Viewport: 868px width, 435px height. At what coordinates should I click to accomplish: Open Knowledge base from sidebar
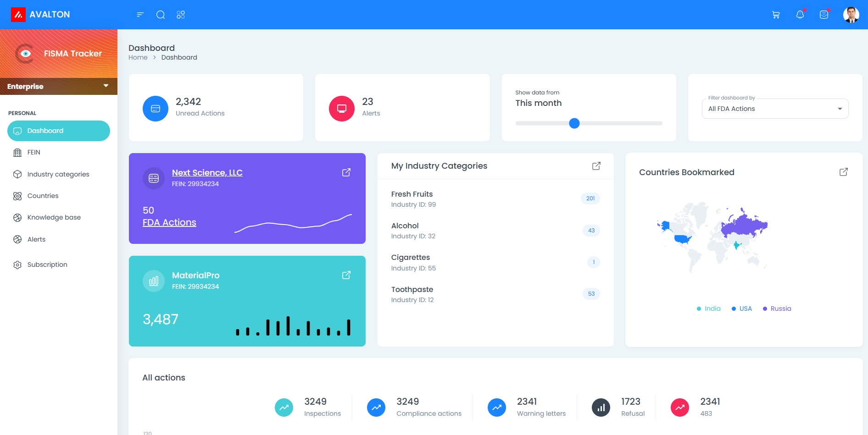pos(54,217)
